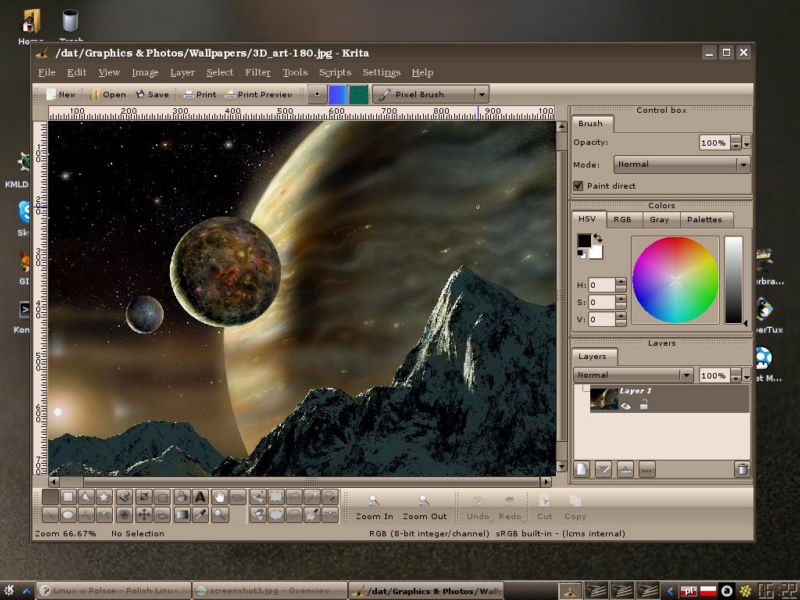Select the move tool with four arrows
This screenshot has height=600, width=800.
pos(144,515)
